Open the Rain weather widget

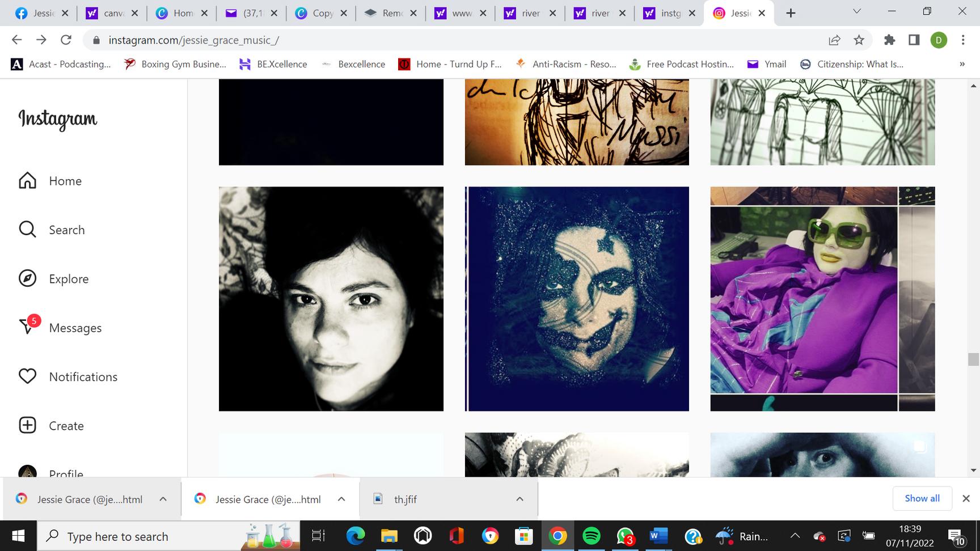click(742, 536)
